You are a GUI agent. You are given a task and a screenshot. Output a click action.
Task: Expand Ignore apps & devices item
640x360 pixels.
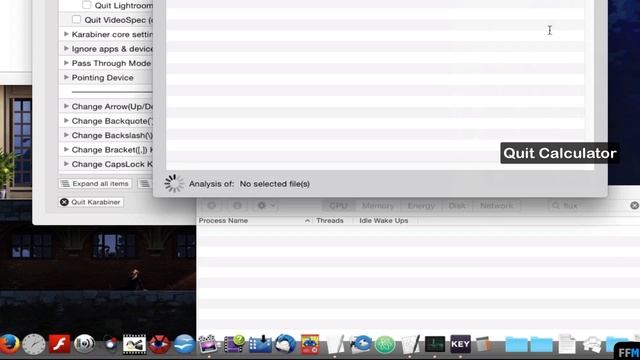(x=66, y=48)
